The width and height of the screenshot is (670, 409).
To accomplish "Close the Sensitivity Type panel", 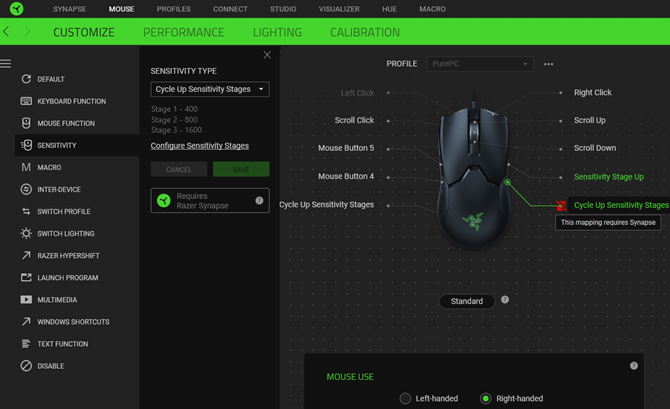I will pyautogui.click(x=267, y=55).
